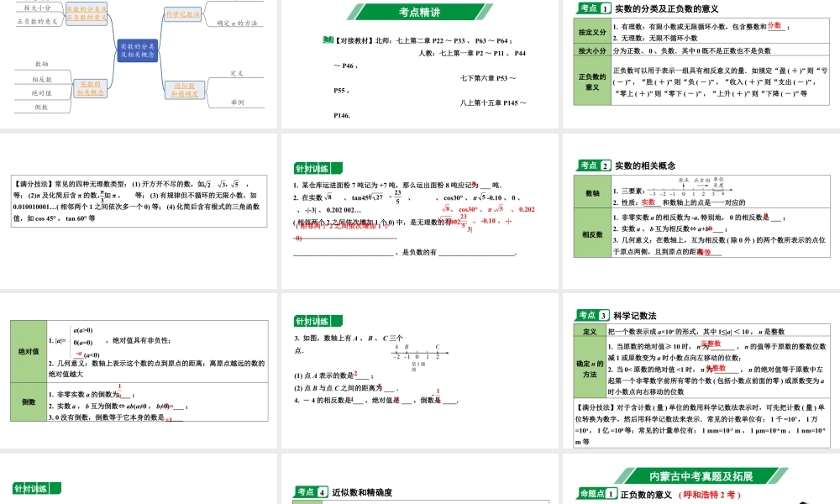
Task: Select the 数轴 leaf node in the mind map
Action: click(40, 62)
